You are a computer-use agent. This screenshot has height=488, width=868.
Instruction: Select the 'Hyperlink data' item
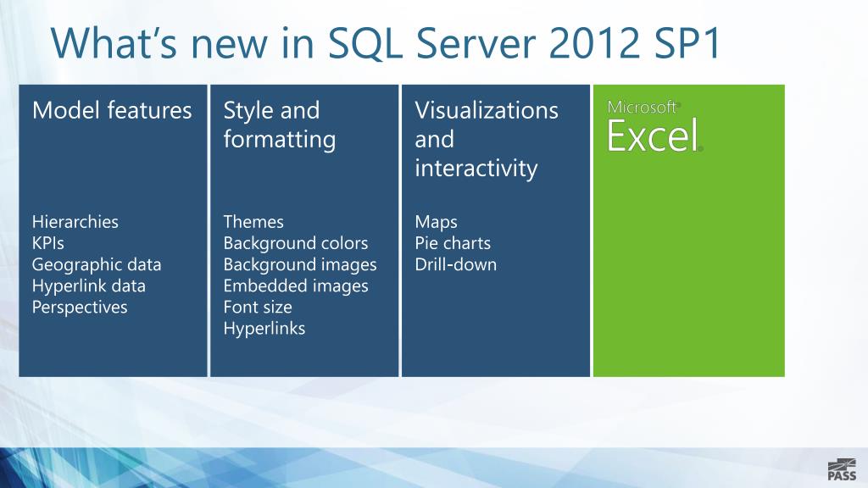coord(89,286)
